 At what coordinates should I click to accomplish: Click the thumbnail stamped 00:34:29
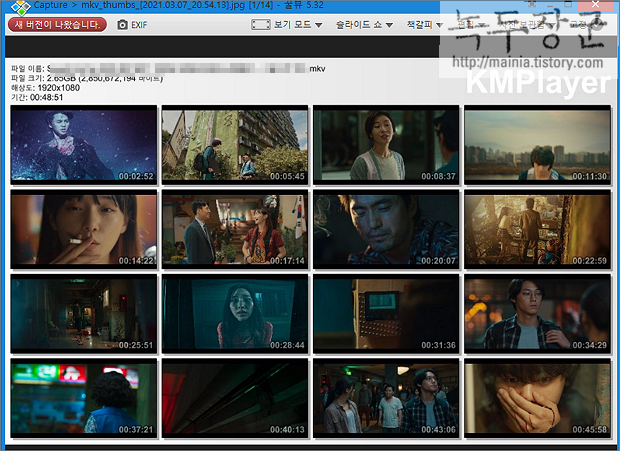(537, 314)
